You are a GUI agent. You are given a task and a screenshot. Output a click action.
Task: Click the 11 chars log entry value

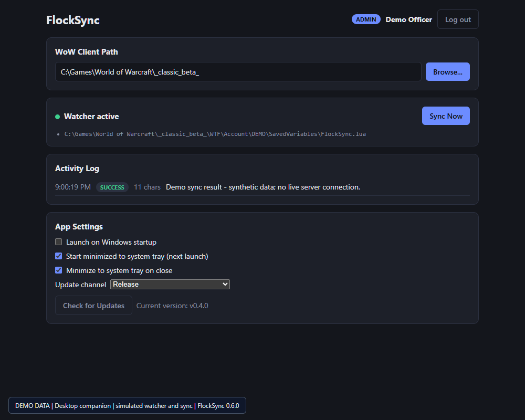click(147, 187)
